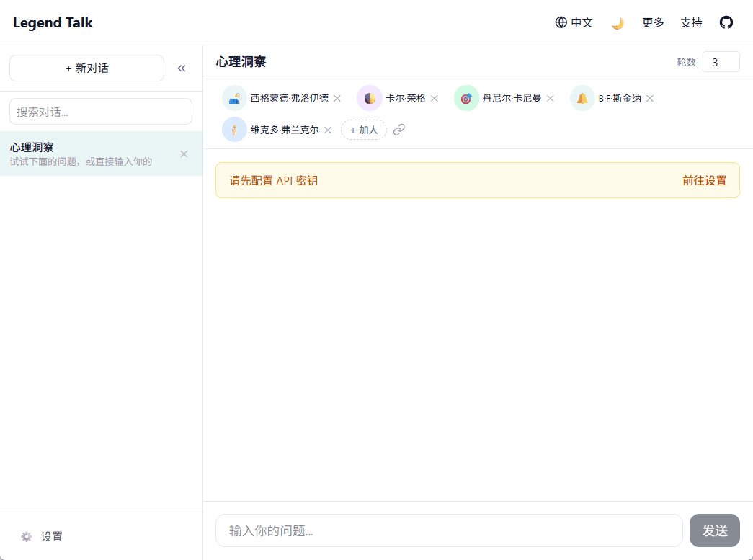753x560 pixels.
Task: Add a person with 加人 button
Action: pyautogui.click(x=364, y=130)
